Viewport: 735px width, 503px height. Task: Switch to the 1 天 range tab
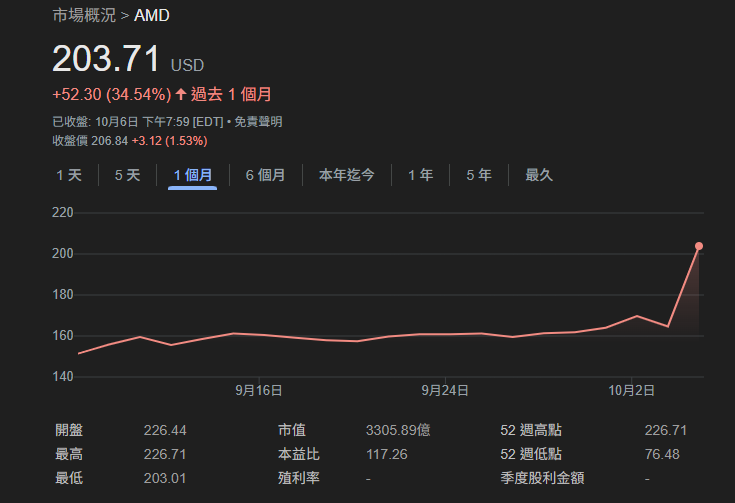pyautogui.click(x=69, y=175)
